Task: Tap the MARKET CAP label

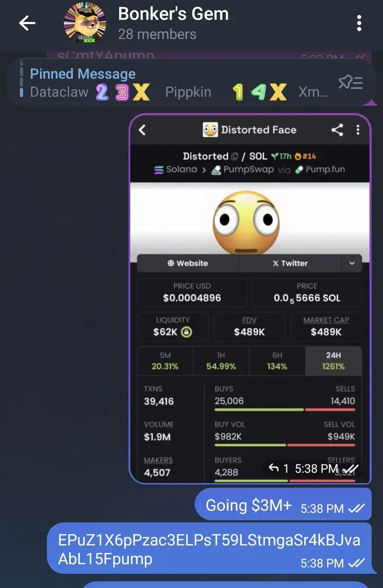Action: tap(326, 320)
